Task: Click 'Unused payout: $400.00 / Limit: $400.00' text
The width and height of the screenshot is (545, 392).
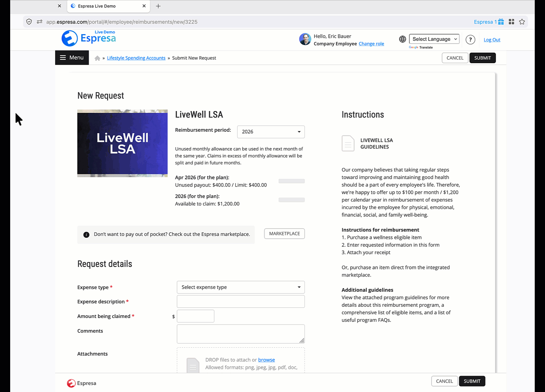Action: point(221,185)
